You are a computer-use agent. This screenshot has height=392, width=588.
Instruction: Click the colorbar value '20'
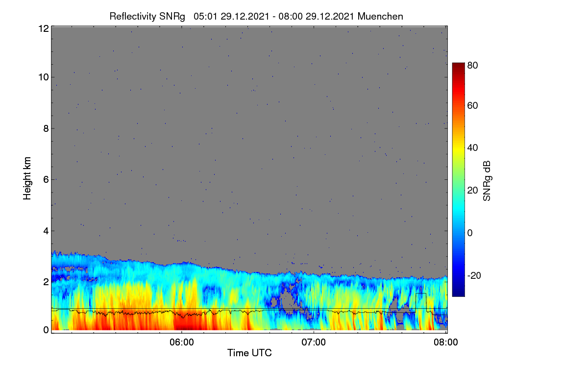(x=473, y=191)
